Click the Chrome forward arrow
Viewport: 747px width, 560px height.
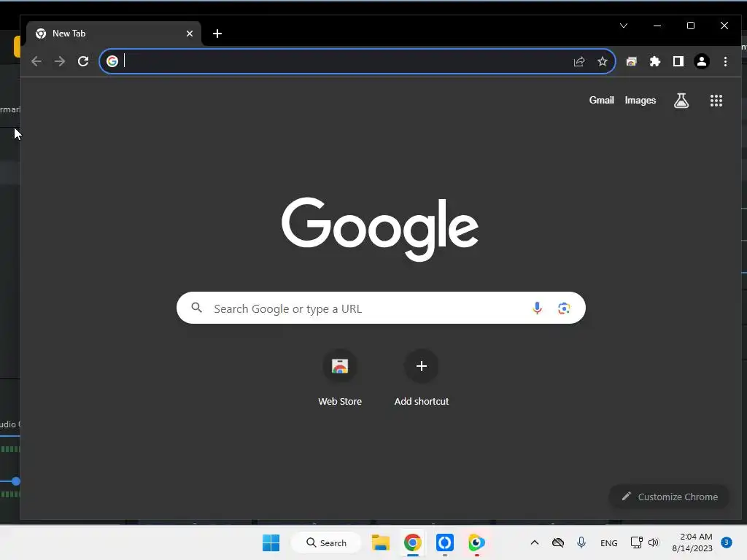(x=60, y=61)
